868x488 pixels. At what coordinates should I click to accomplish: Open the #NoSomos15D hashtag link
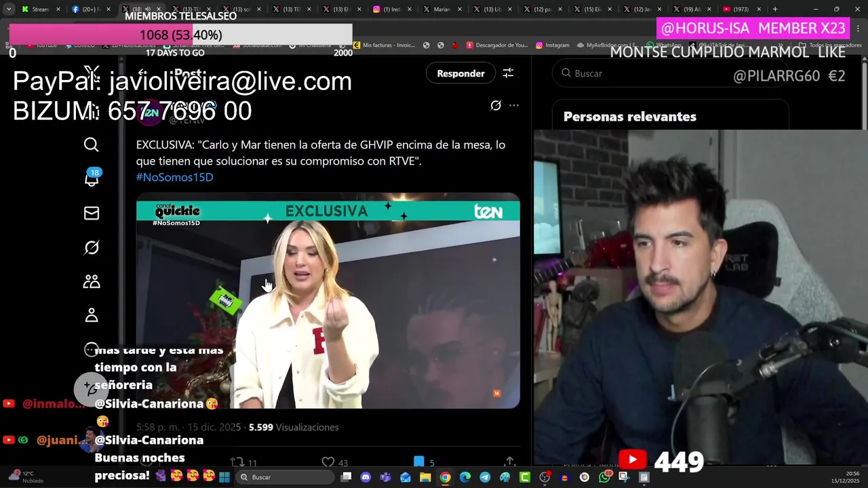174,177
